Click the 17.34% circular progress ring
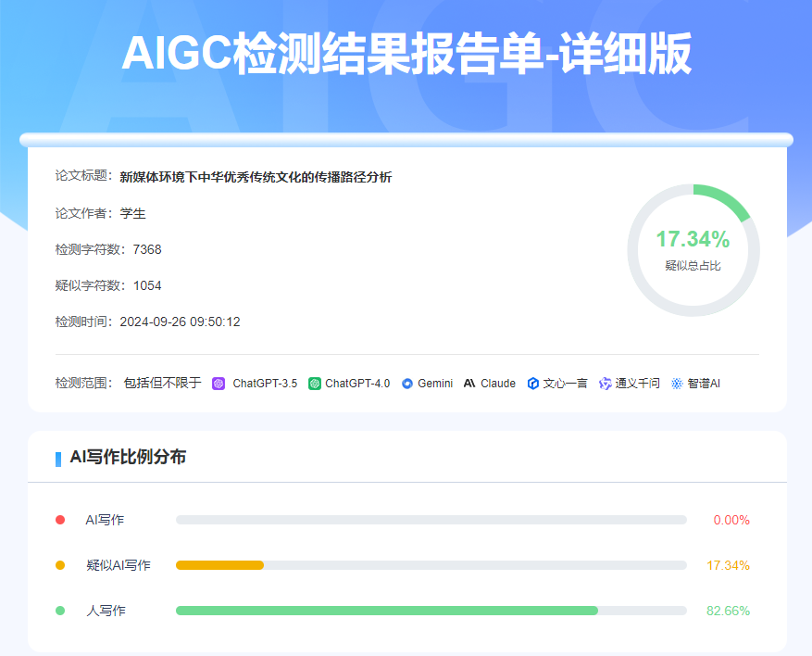Screen dimensions: 812x656 click(693, 250)
